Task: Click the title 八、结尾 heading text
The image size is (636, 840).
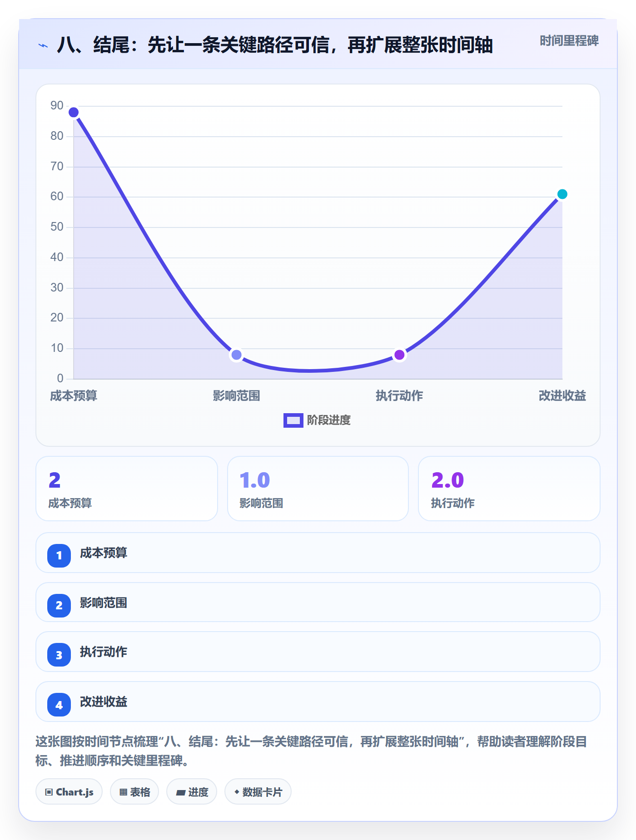Action: click(275, 45)
